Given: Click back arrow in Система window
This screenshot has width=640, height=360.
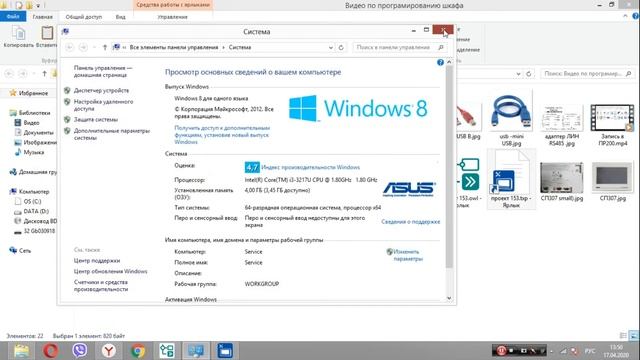Looking at the screenshot, I should click(x=69, y=47).
